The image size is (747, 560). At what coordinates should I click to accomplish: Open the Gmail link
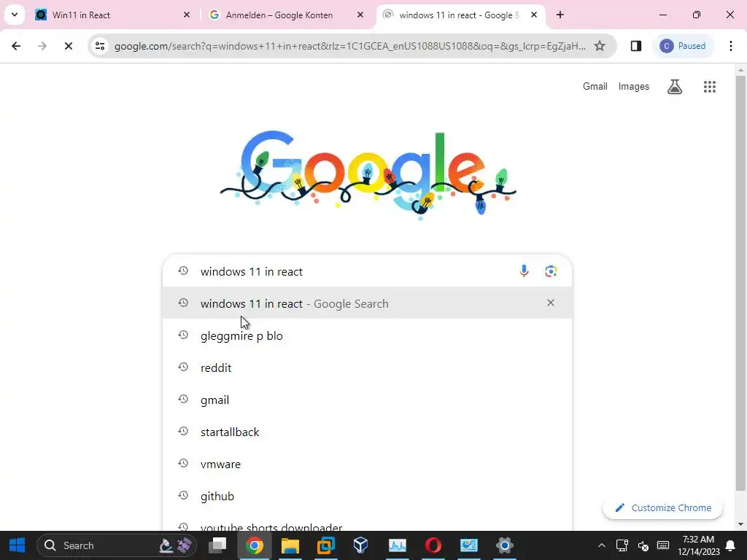pyautogui.click(x=595, y=86)
